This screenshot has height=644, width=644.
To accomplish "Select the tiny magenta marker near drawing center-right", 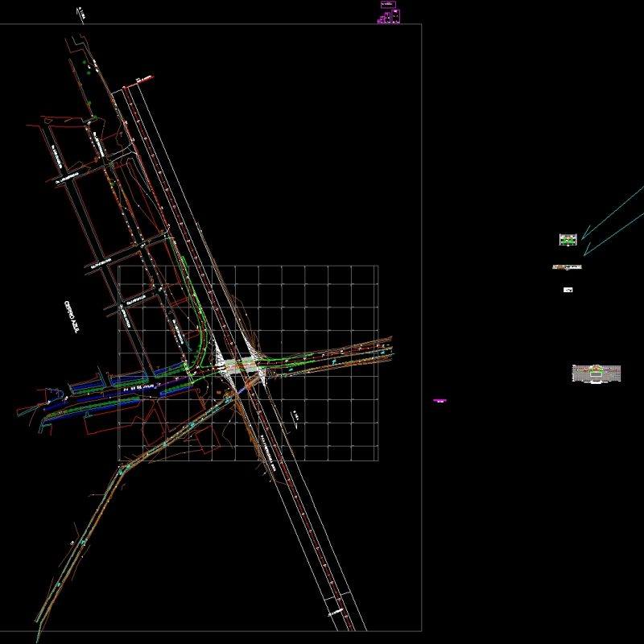I will click(440, 399).
